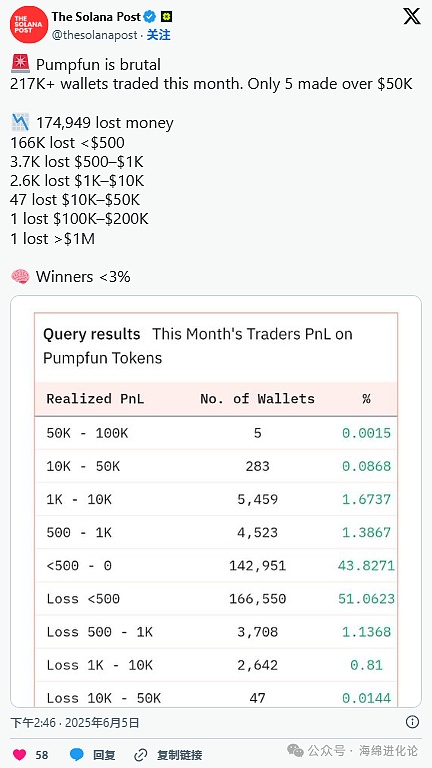
Task: Open The Solana Post profile avatar
Action: 28,24
